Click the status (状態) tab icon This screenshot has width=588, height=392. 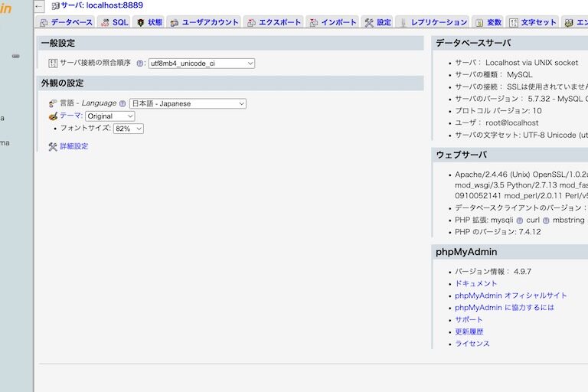141,23
